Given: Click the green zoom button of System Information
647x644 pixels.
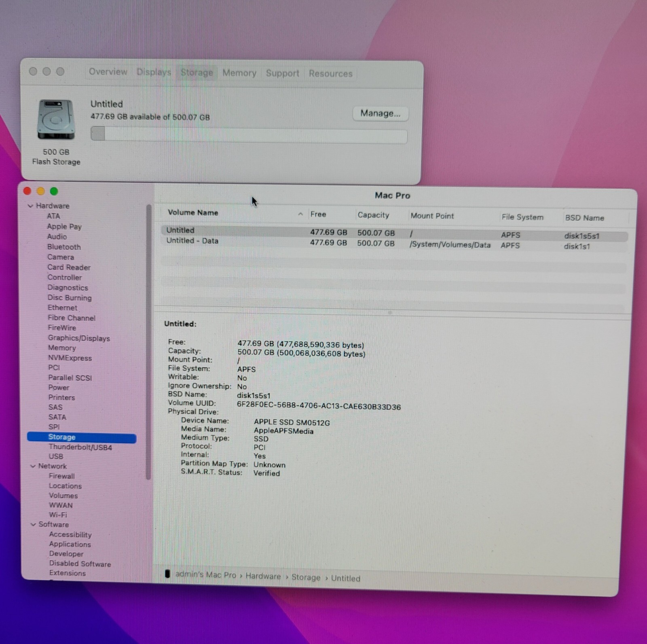Looking at the screenshot, I should click(x=54, y=191).
